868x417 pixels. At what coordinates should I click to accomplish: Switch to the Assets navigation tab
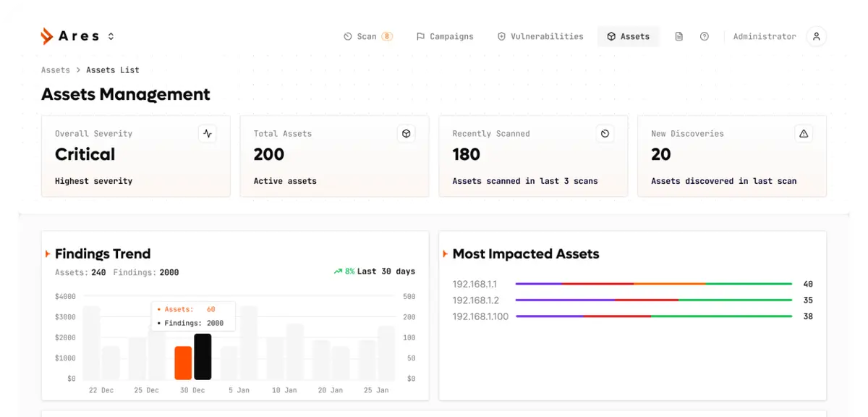[628, 36]
